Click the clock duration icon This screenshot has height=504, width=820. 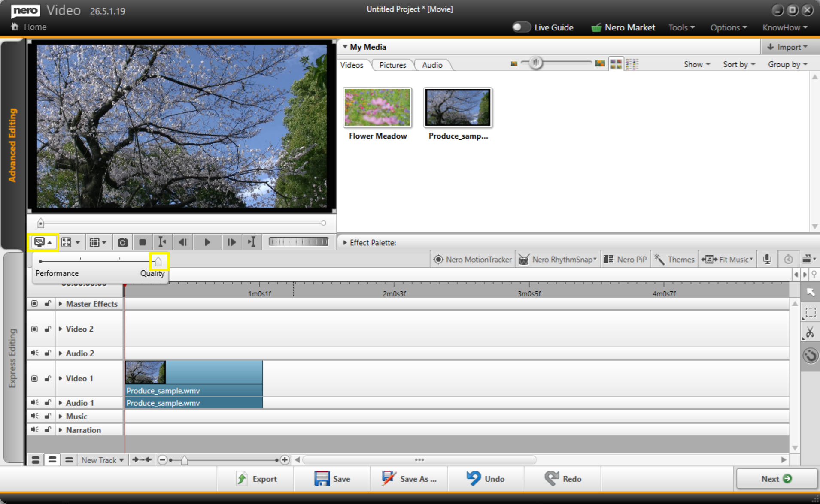pos(788,259)
